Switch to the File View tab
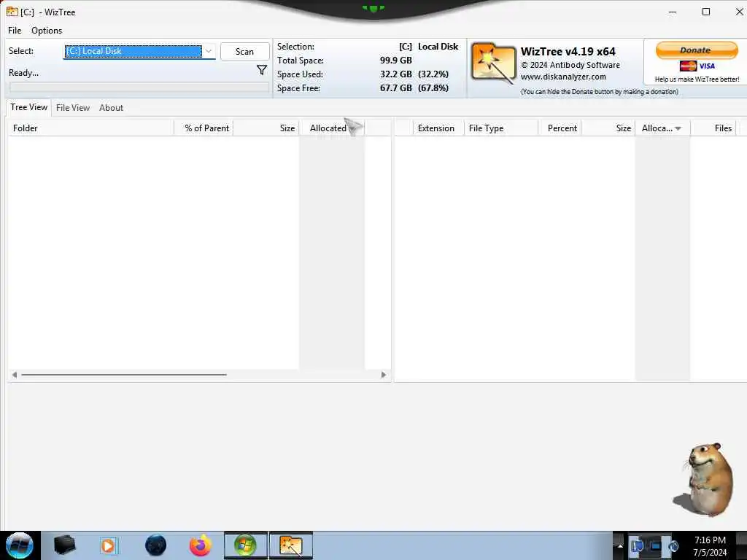 [x=73, y=108]
